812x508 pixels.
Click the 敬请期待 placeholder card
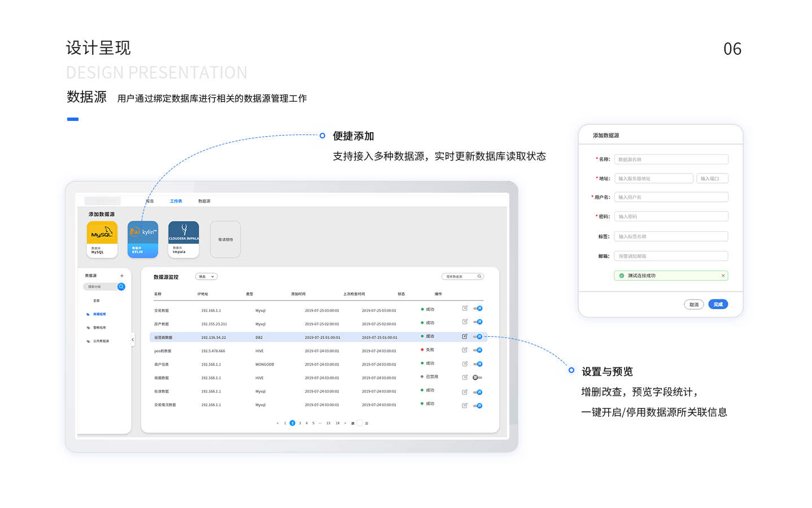click(225, 239)
